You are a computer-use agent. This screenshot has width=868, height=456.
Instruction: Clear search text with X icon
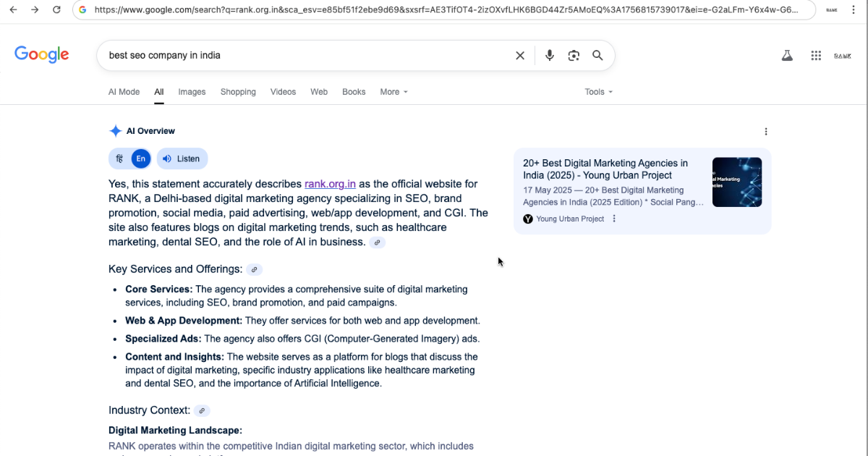(519, 56)
